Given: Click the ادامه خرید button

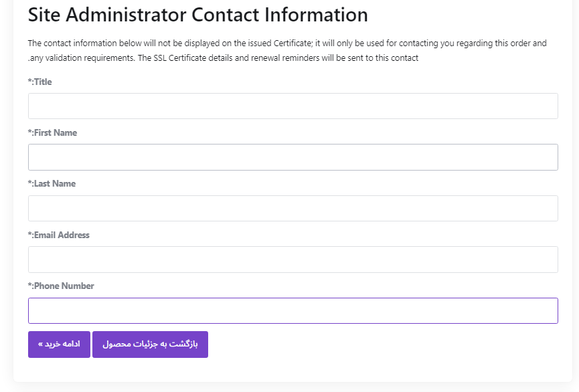Looking at the screenshot, I should click(59, 344).
